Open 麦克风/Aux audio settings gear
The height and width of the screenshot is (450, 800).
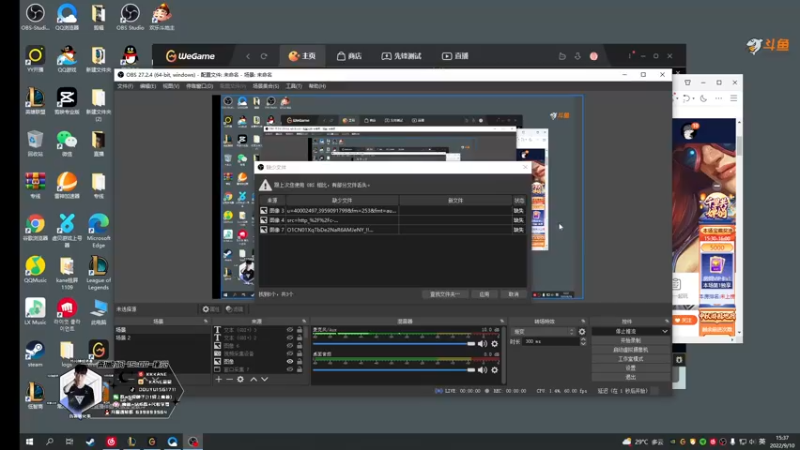(x=494, y=344)
